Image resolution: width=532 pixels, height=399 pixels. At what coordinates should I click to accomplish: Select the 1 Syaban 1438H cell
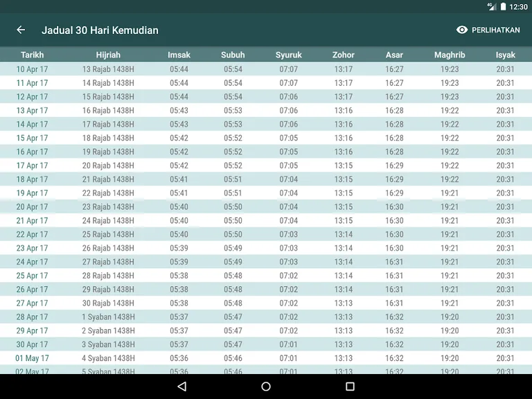point(108,317)
